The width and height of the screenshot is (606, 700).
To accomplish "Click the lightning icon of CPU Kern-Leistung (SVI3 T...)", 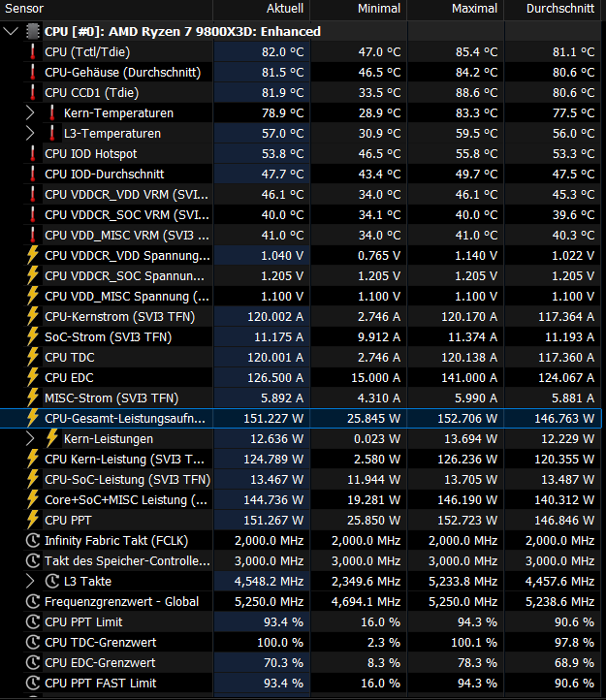I will (x=33, y=459).
